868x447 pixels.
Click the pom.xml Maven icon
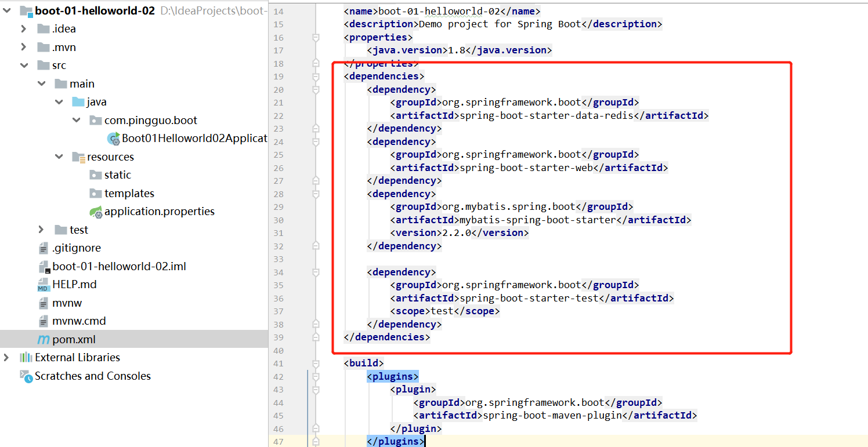click(x=44, y=339)
